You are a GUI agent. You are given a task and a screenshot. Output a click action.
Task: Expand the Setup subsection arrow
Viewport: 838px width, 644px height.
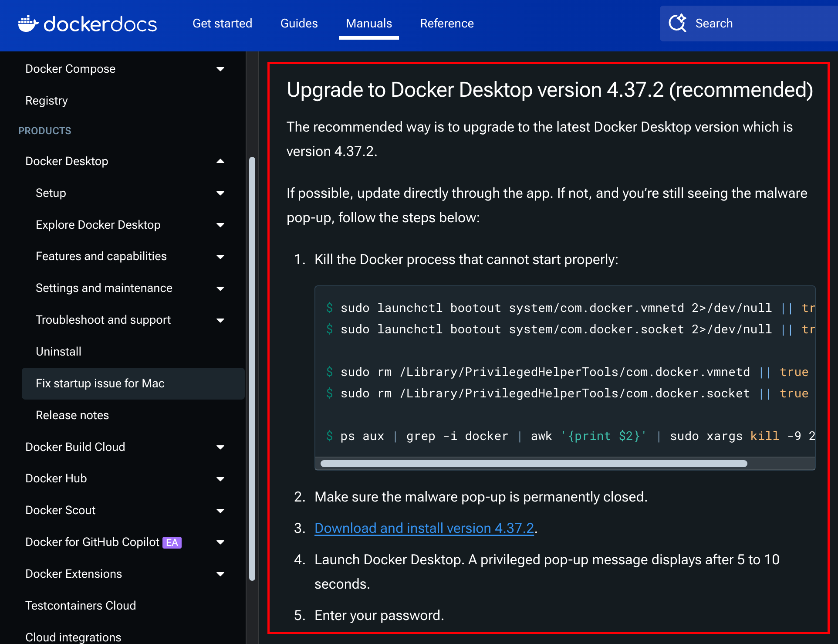point(220,193)
